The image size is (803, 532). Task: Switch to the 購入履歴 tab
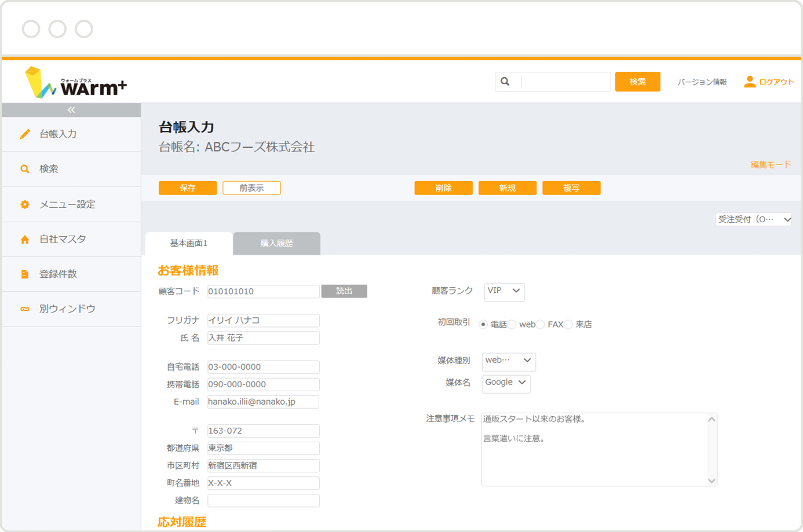click(x=277, y=243)
